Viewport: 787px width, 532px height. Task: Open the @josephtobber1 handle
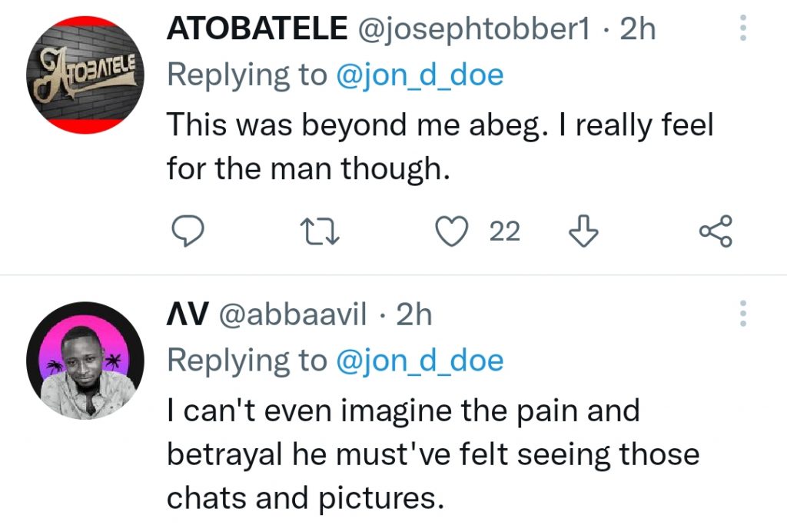click(475, 29)
